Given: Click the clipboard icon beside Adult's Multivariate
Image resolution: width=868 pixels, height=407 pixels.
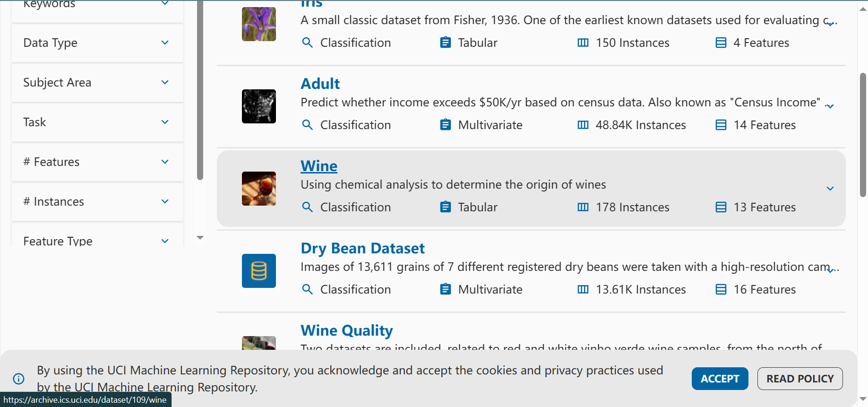Looking at the screenshot, I should [x=445, y=125].
